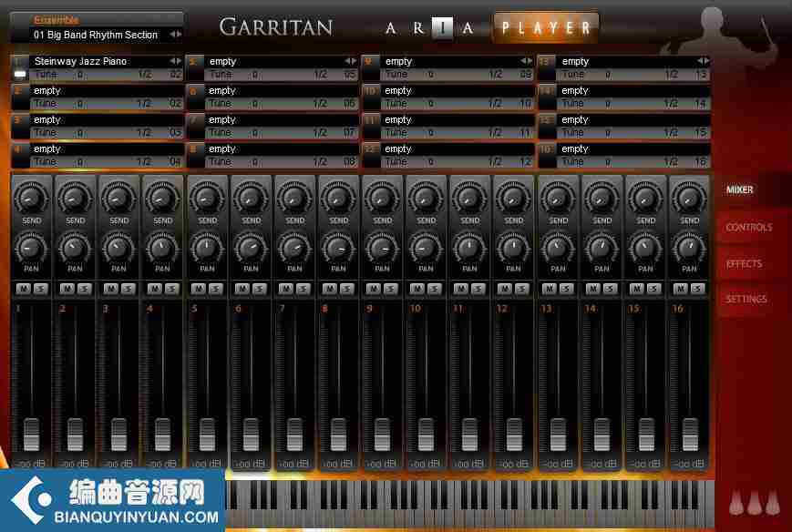Open the empty instrument slot 16 menu

point(633,148)
